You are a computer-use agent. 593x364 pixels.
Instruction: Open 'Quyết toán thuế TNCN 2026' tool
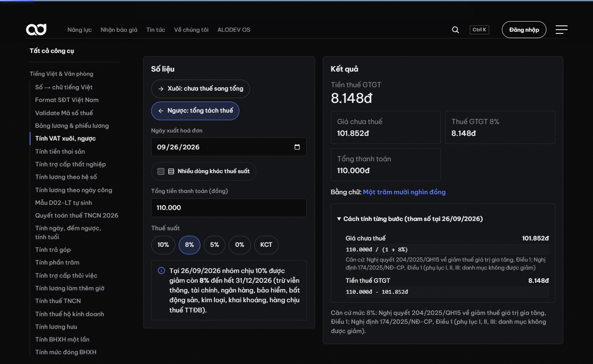point(77,215)
